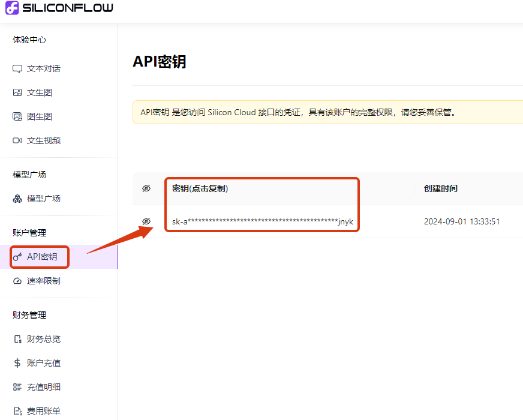Toggle key visibility eye in table header

(x=146, y=188)
